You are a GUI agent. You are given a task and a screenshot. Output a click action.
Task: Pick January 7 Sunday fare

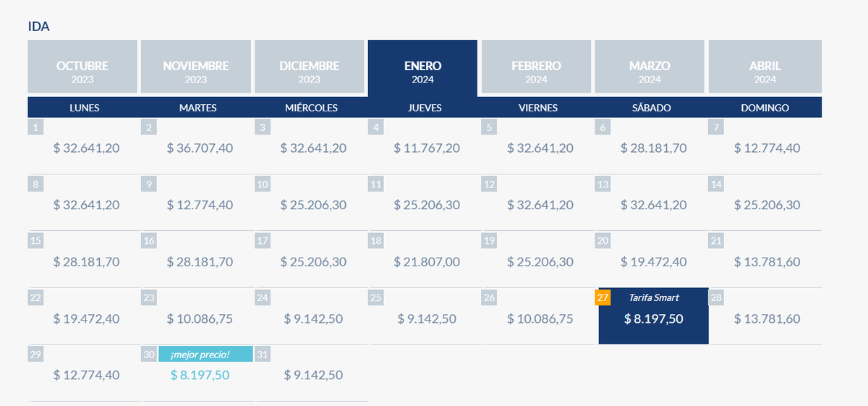[x=767, y=148]
